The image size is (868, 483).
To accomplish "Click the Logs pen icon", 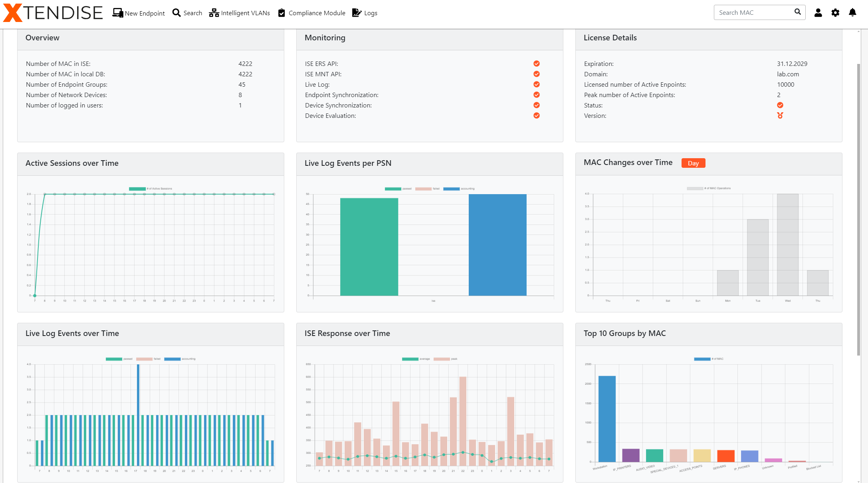I will click(357, 13).
